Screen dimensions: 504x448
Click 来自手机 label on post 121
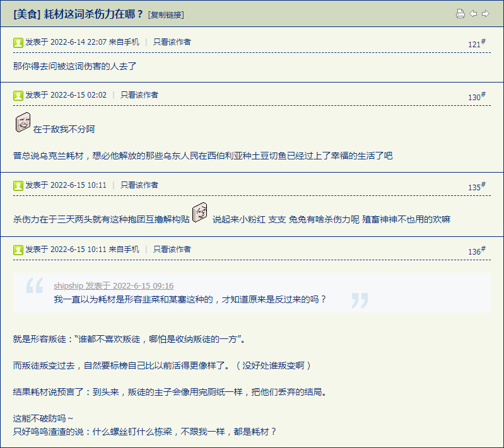coord(124,42)
